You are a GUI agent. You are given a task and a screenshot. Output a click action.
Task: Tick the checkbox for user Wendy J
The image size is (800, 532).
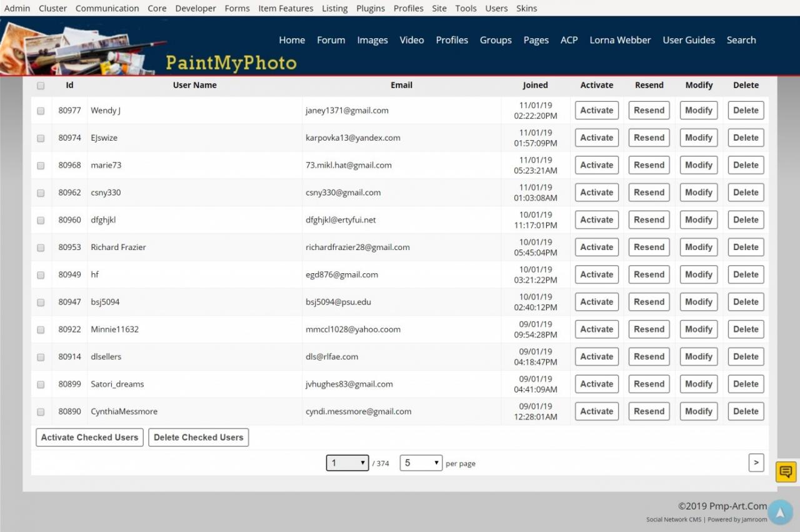[x=41, y=111]
